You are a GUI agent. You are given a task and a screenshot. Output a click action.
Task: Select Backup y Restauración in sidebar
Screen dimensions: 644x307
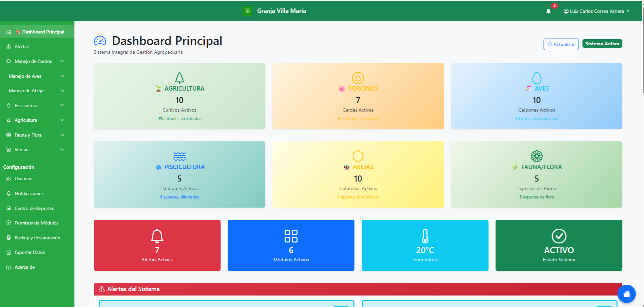pos(37,238)
